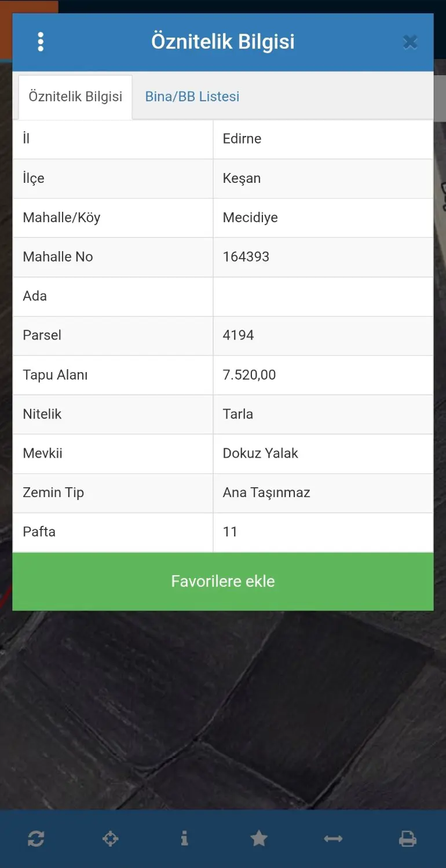Open favorites with the star icon
446x868 pixels.
click(259, 838)
